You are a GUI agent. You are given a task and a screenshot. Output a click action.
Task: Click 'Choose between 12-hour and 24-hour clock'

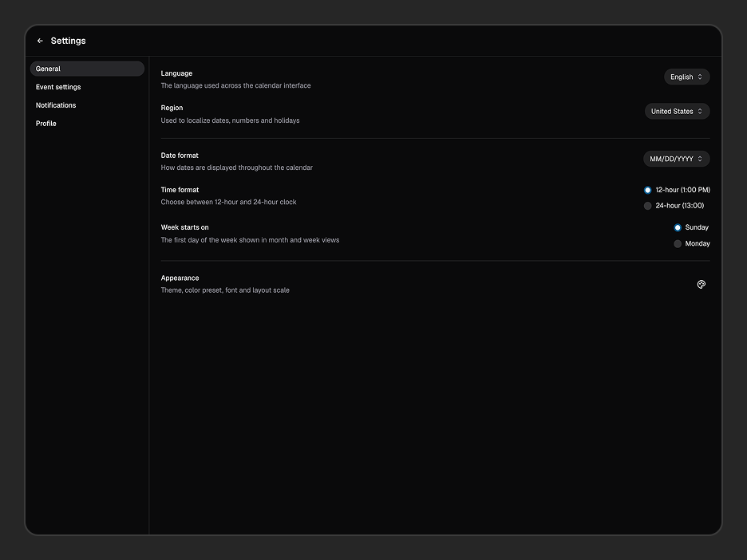(x=229, y=203)
